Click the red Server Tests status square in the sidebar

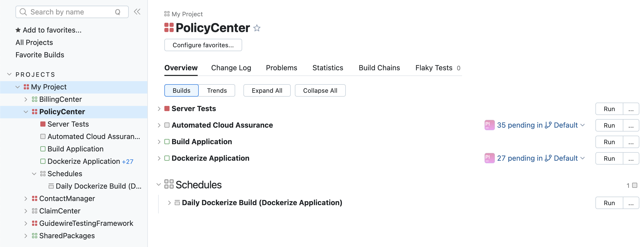click(x=43, y=124)
